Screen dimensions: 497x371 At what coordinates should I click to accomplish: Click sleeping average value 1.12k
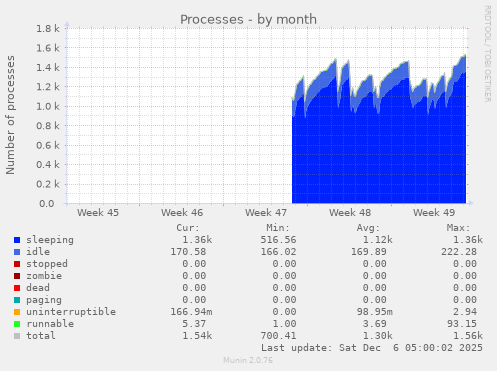pyautogui.click(x=377, y=240)
